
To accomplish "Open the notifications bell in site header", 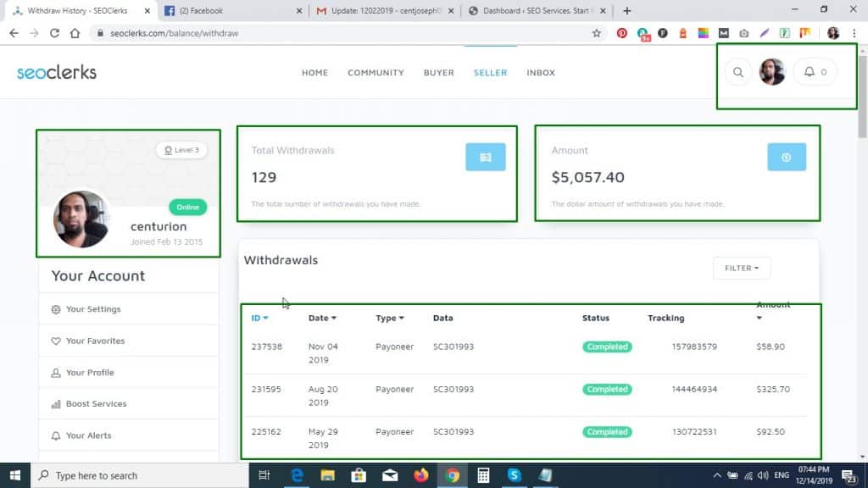I will coord(815,72).
